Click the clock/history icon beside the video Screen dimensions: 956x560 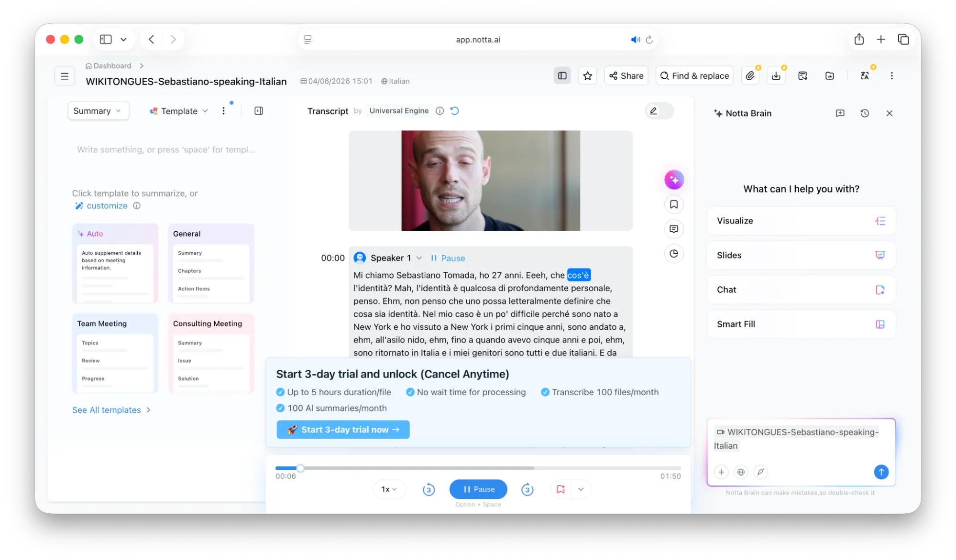(x=674, y=254)
